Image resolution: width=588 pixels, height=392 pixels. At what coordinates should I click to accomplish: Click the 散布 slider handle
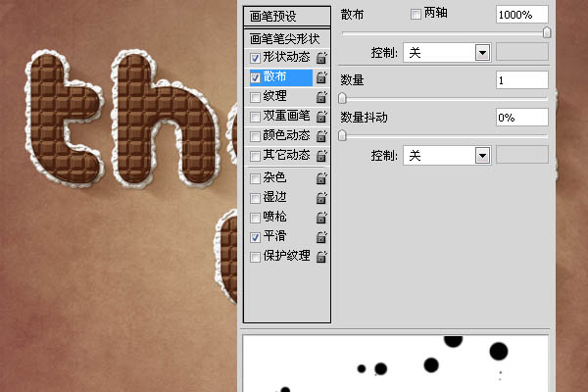[x=547, y=32]
